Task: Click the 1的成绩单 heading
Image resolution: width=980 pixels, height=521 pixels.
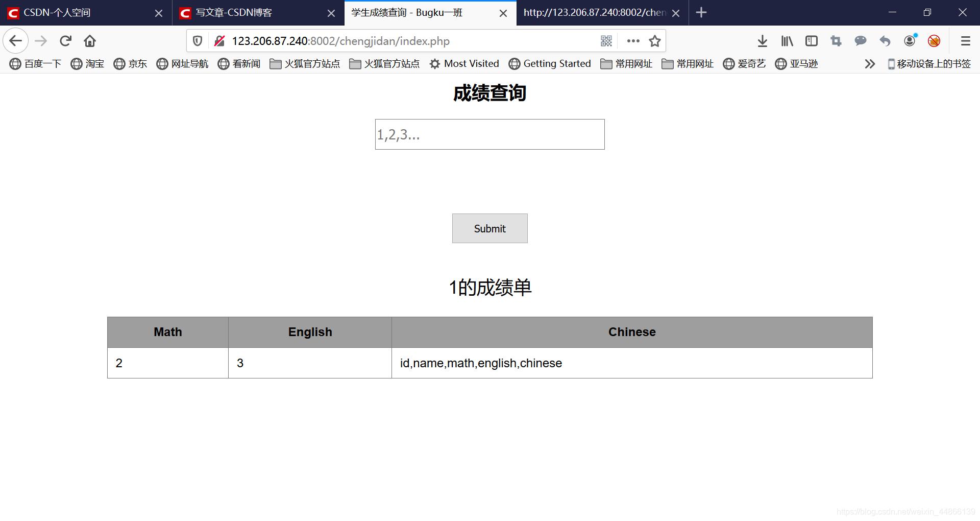Action: (x=490, y=288)
